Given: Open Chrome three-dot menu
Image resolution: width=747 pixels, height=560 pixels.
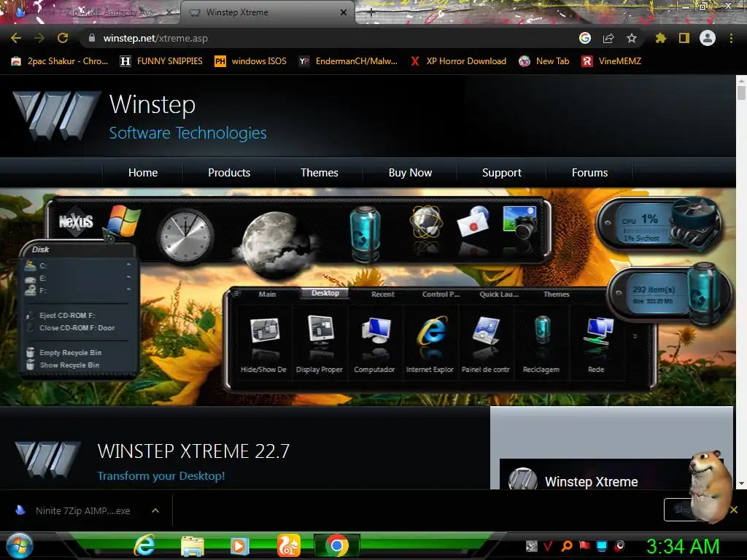Looking at the screenshot, I should [731, 38].
